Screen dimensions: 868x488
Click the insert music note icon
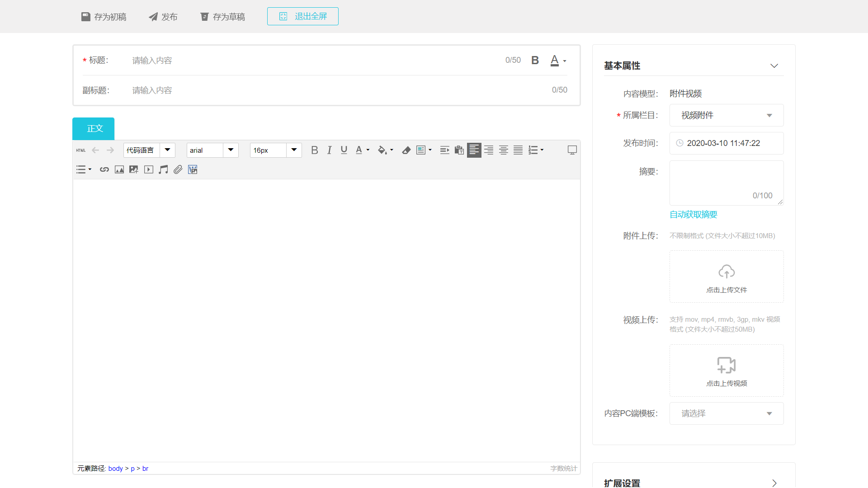[163, 169]
